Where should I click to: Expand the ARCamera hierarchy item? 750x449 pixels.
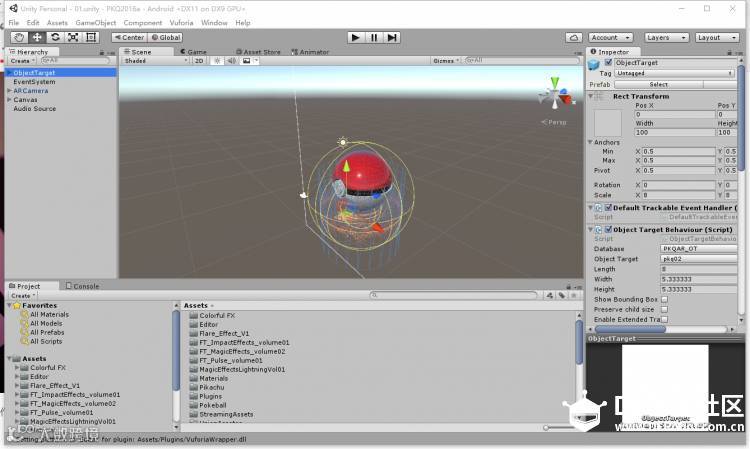9,90
